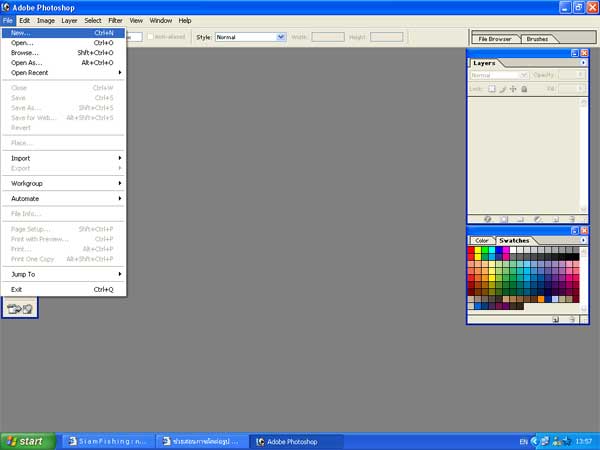The width and height of the screenshot is (600, 450).
Task: Open the Layer menu
Action: [x=69, y=21]
